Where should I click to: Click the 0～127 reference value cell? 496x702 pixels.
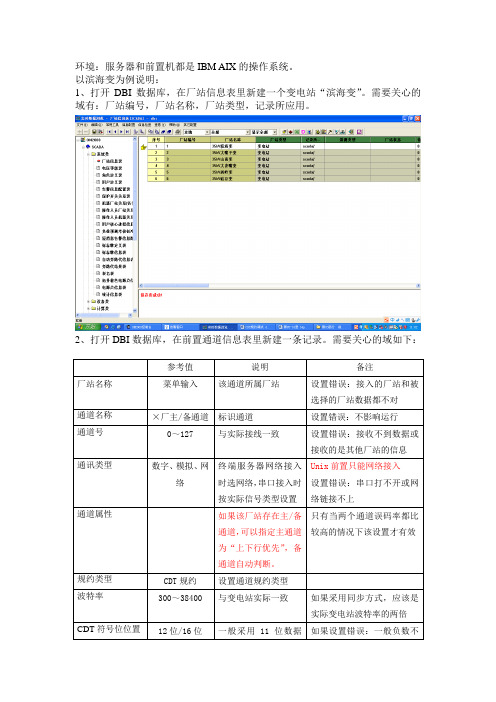point(180,434)
